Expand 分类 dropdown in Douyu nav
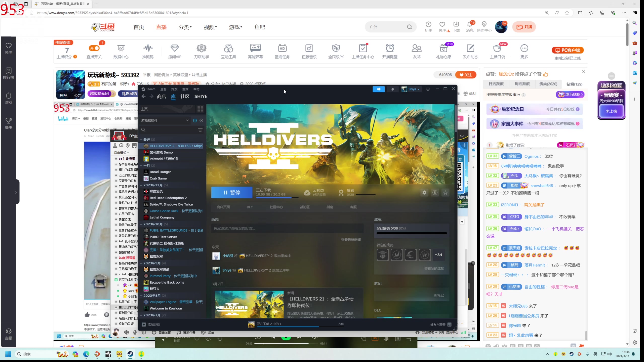 [185, 27]
